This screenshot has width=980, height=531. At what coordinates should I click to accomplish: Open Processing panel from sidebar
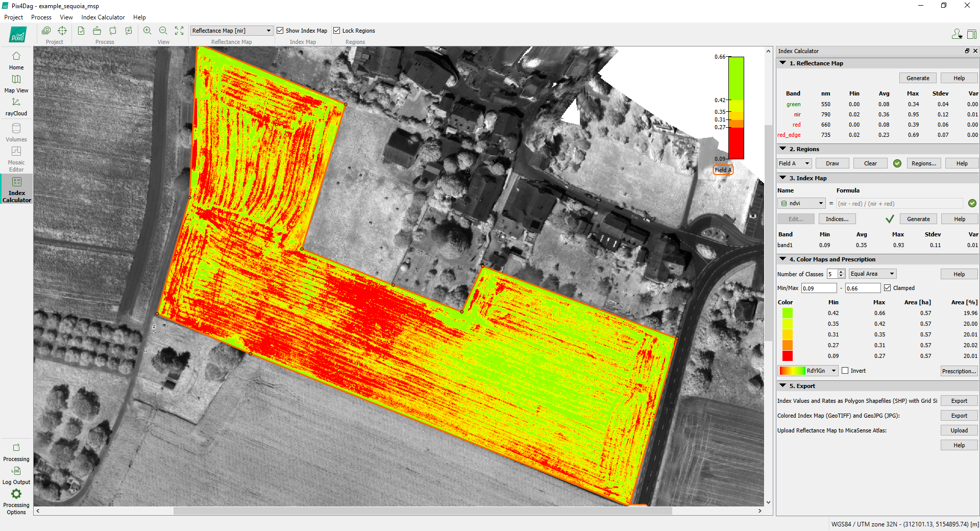16,452
